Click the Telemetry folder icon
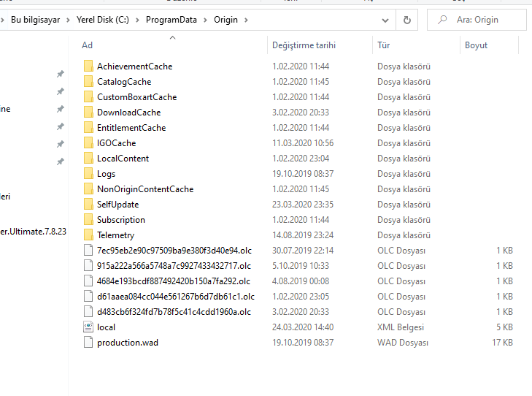This screenshot has height=396, width=532. [88, 235]
